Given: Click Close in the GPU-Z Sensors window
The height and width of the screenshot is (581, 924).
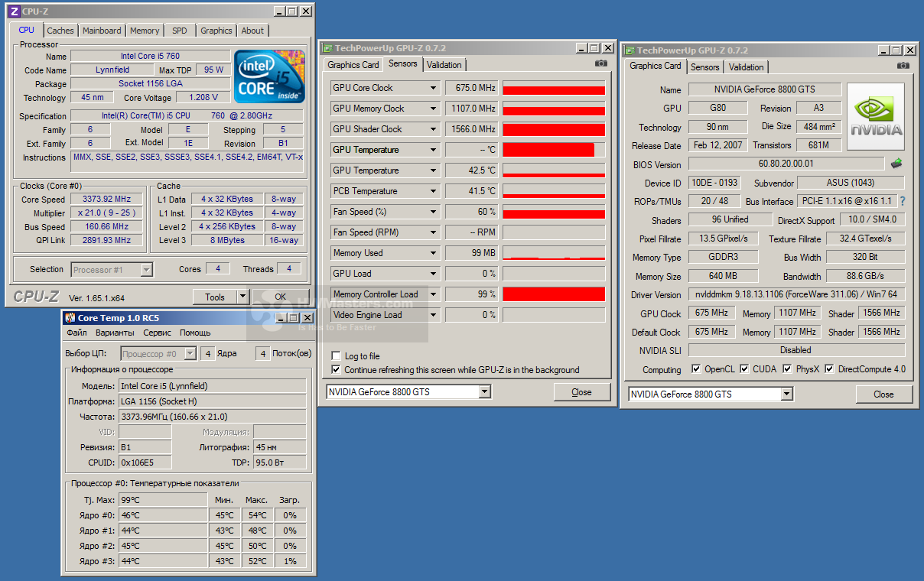Looking at the screenshot, I should tap(581, 392).
